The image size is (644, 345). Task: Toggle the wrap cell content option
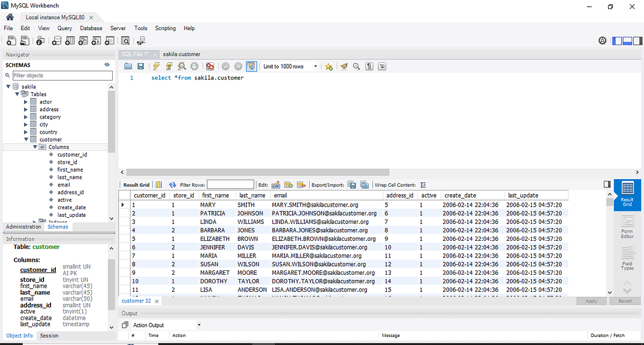point(423,185)
